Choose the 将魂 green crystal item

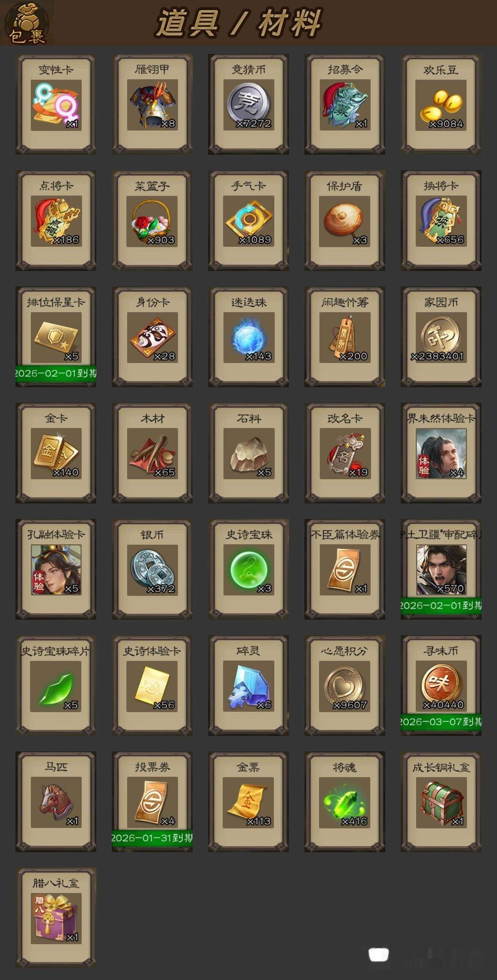tap(345, 802)
